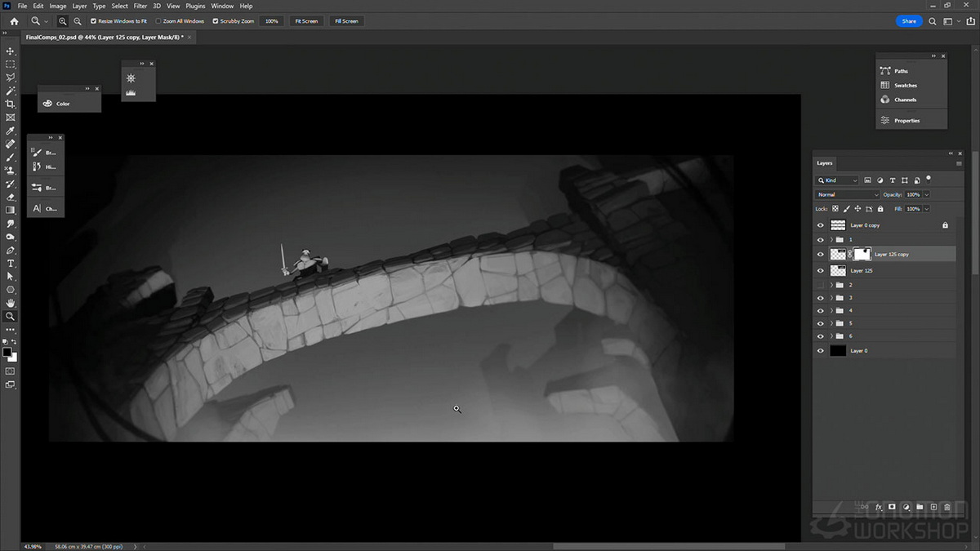Select the Crop tool

tap(11, 104)
